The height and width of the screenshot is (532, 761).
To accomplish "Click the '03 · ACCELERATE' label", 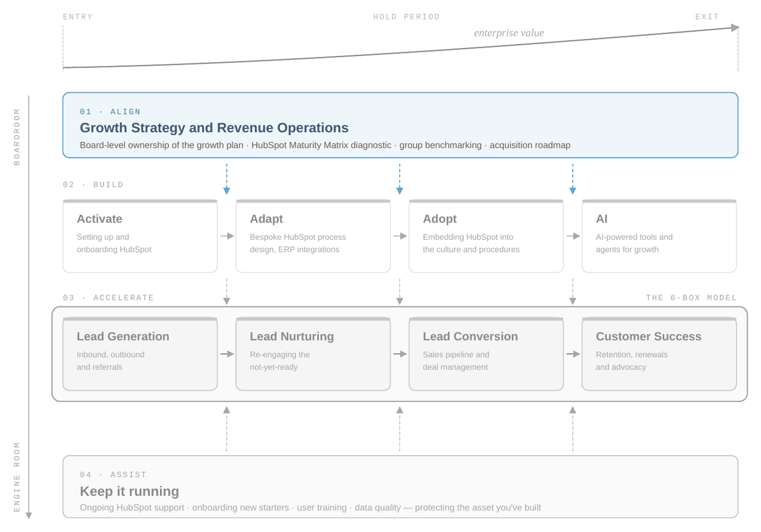I will [x=108, y=298].
